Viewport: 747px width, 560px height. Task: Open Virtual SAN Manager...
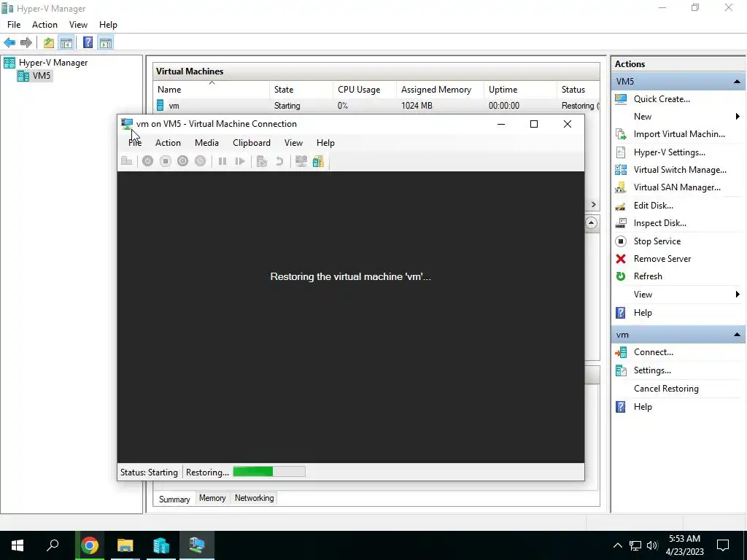[677, 187]
